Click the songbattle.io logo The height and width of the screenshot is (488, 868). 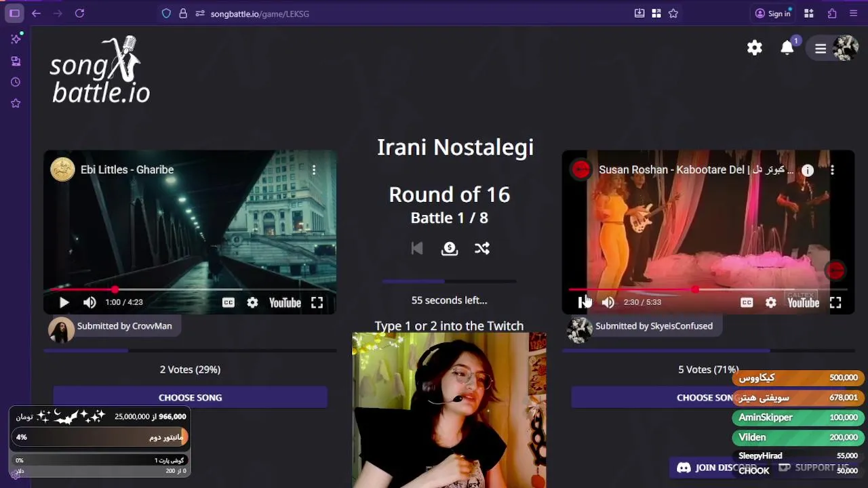(100, 70)
